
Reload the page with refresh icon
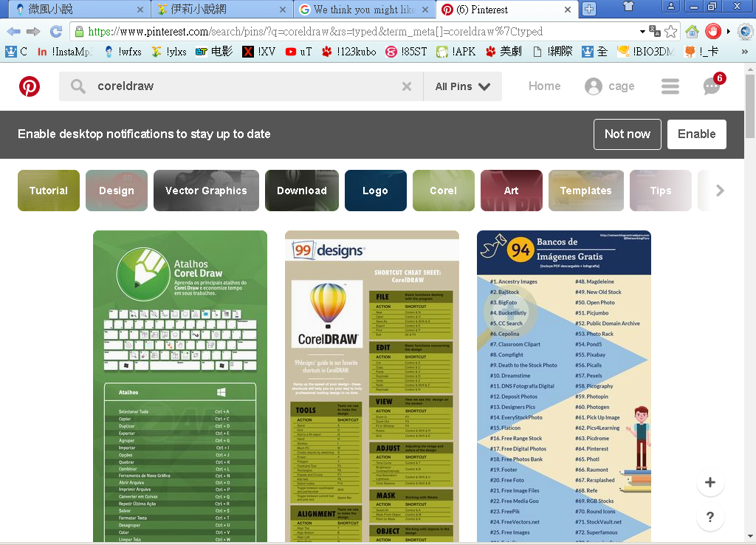pos(56,32)
